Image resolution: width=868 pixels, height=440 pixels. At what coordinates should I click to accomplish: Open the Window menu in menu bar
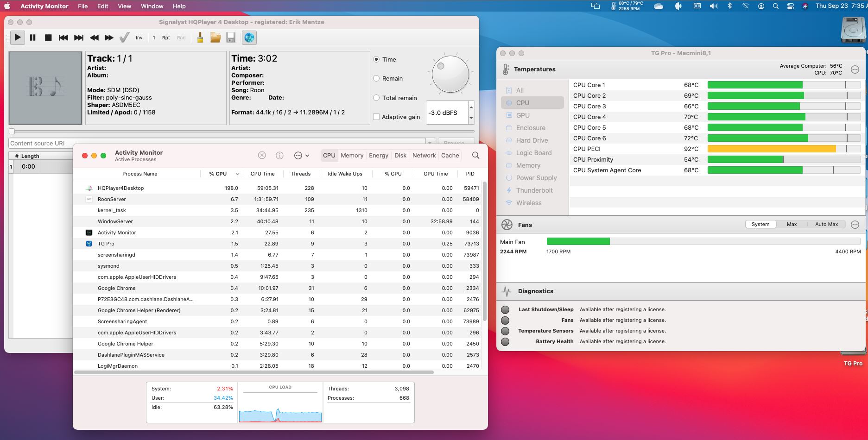pyautogui.click(x=152, y=6)
